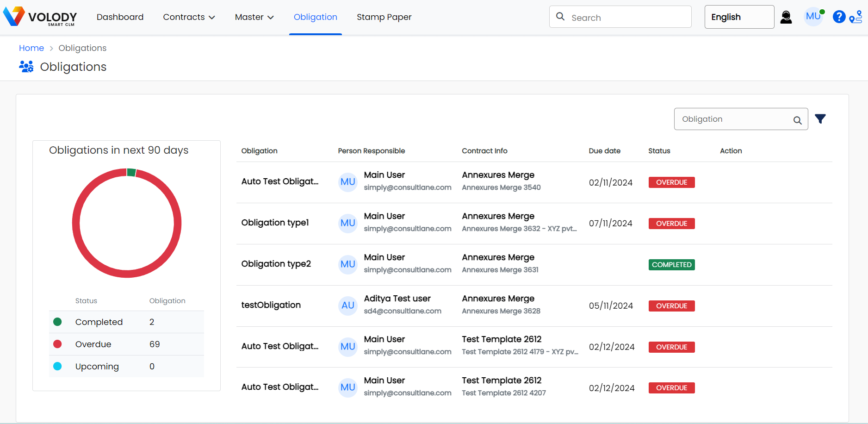Click the filter icon beside Obligation search

coord(820,118)
